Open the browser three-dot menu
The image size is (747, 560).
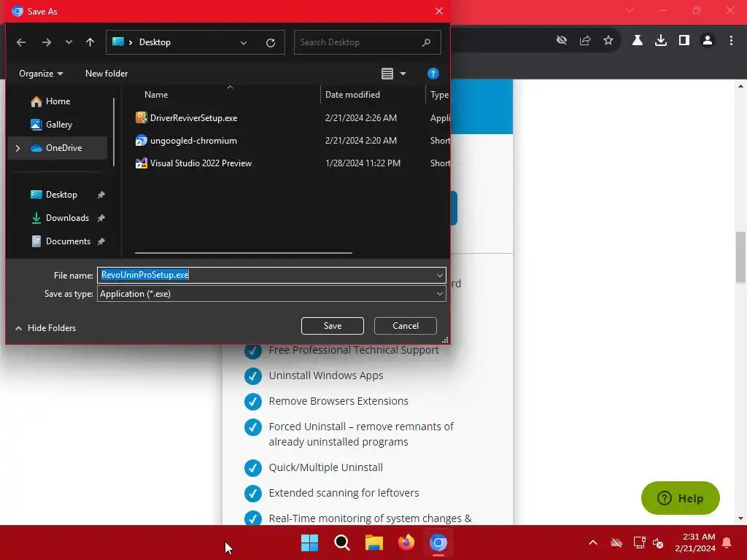point(731,41)
